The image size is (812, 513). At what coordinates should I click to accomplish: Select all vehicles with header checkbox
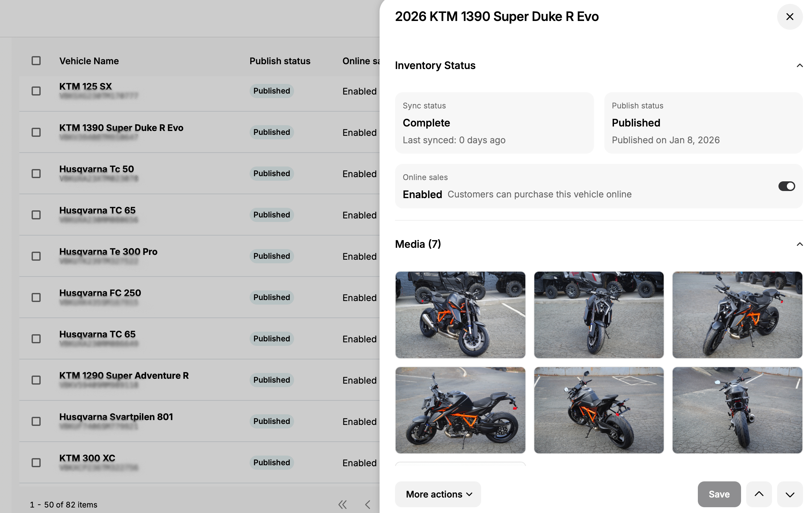click(x=36, y=61)
